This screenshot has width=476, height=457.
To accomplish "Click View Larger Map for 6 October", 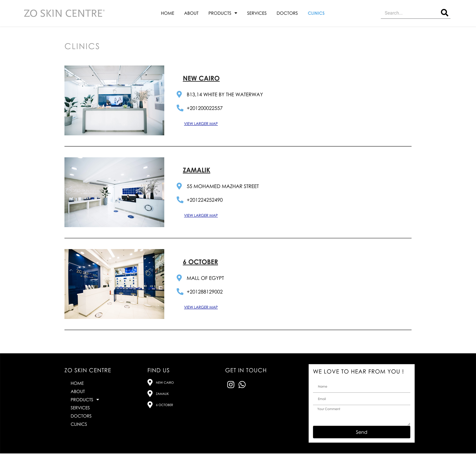I will pos(201,307).
